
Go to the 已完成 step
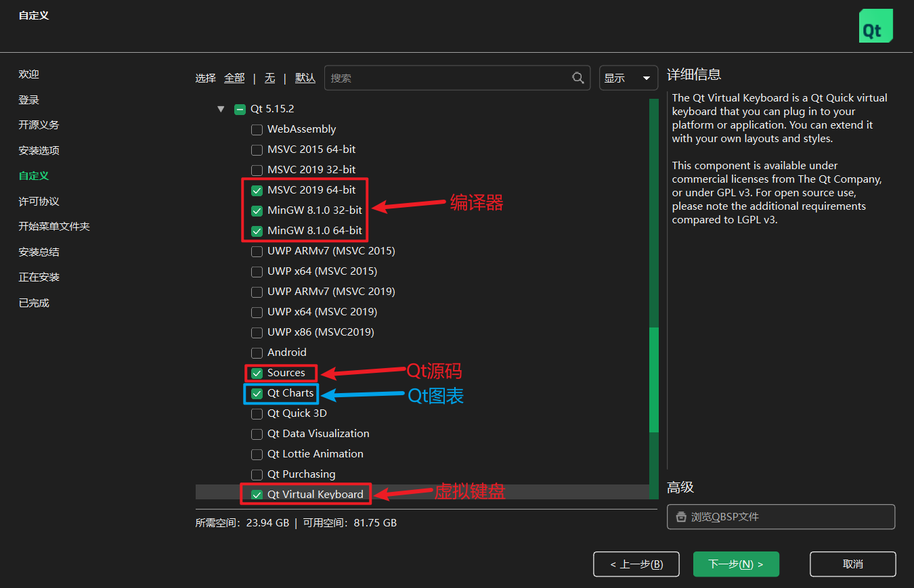point(34,302)
